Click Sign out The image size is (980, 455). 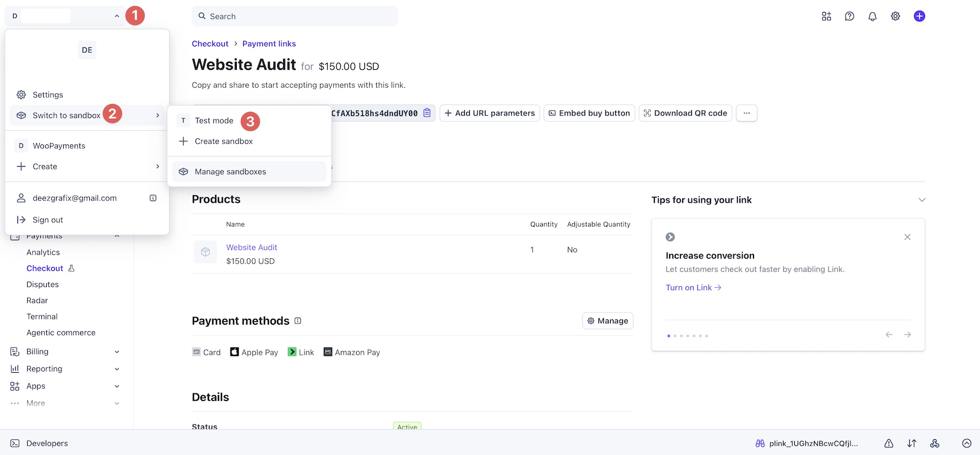[87, 220]
